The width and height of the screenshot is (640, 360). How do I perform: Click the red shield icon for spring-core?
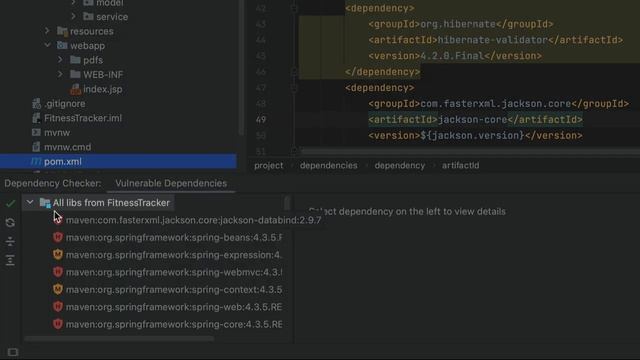click(58, 324)
